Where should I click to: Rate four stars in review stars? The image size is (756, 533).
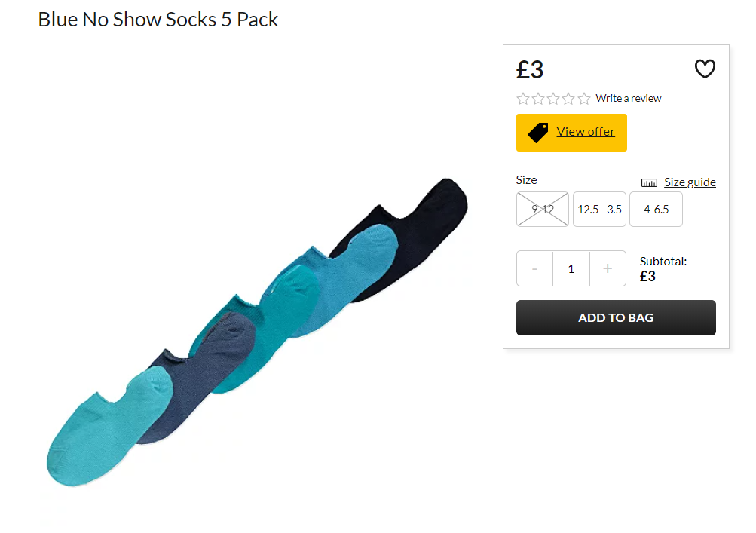tap(568, 99)
